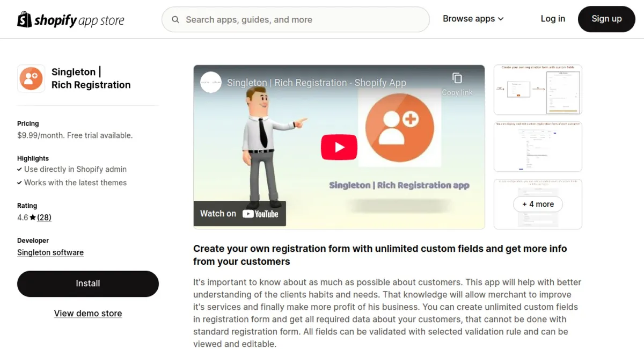The image size is (644, 349).
Task: Click 'Use directly in Shopify admin' highlight
Action: pyautogui.click(x=75, y=169)
